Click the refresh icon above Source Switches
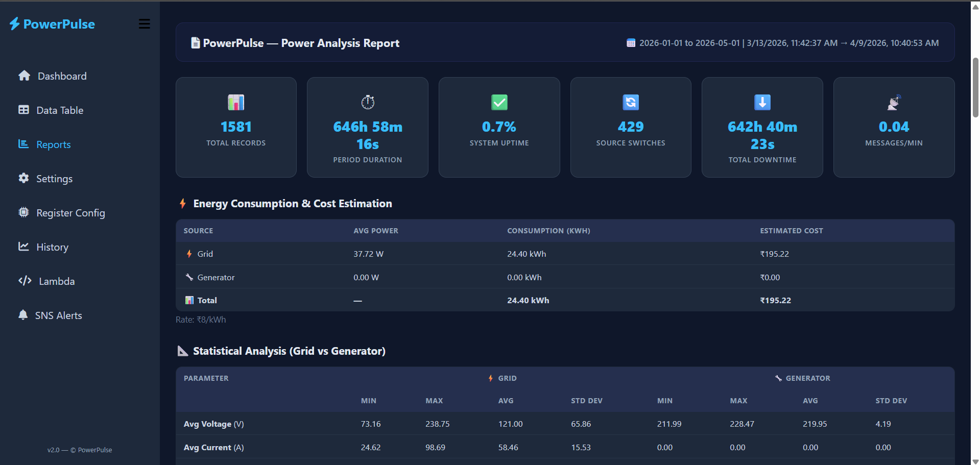 [631, 102]
